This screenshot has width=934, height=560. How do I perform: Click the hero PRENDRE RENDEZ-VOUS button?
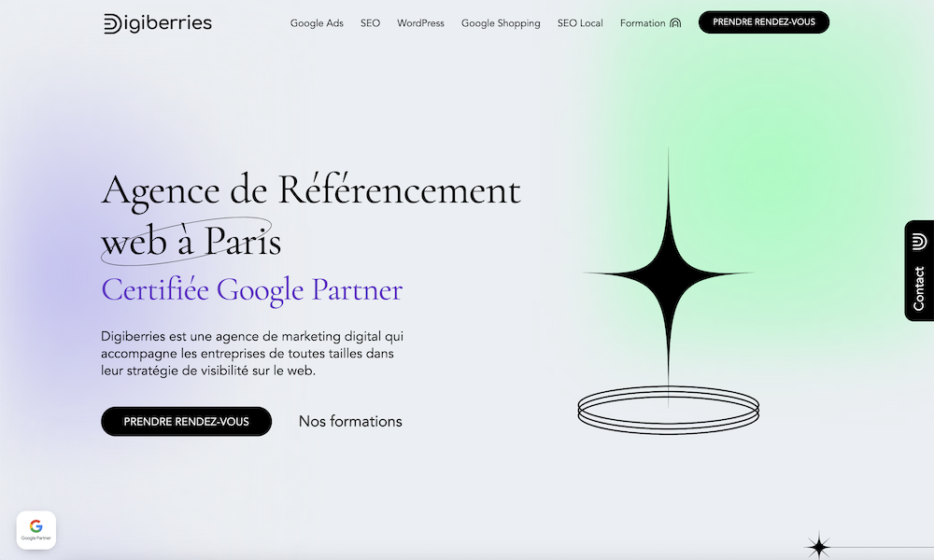click(x=187, y=421)
